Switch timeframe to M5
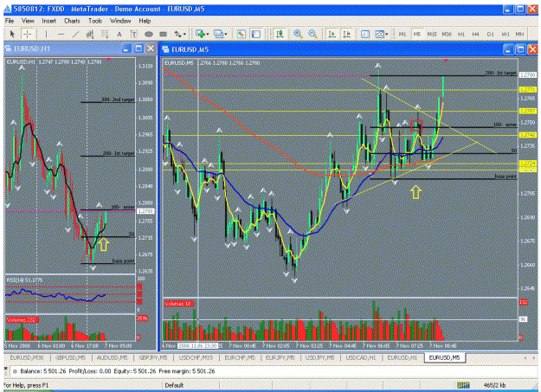 click(x=417, y=34)
